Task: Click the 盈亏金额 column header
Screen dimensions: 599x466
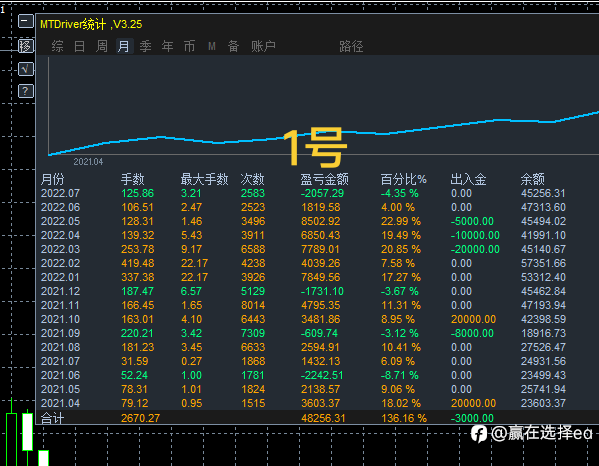Action: pos(324,179)
